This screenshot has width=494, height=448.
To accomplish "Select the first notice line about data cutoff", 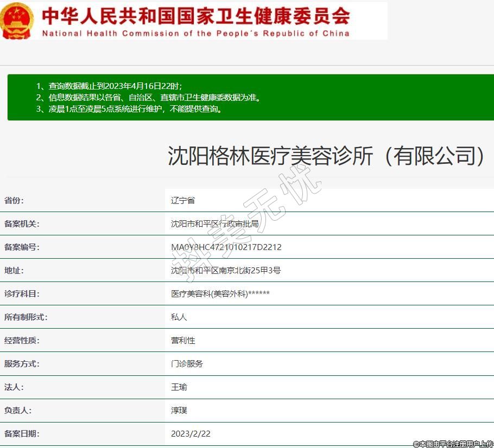I will 109,86.
